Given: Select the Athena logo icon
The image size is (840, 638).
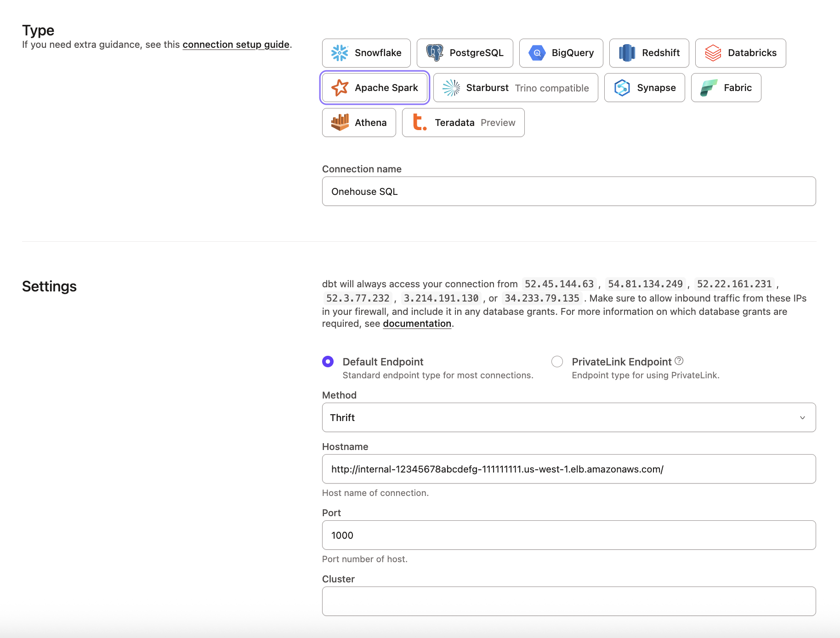Looking at the screenshot, I should (340, 123).
